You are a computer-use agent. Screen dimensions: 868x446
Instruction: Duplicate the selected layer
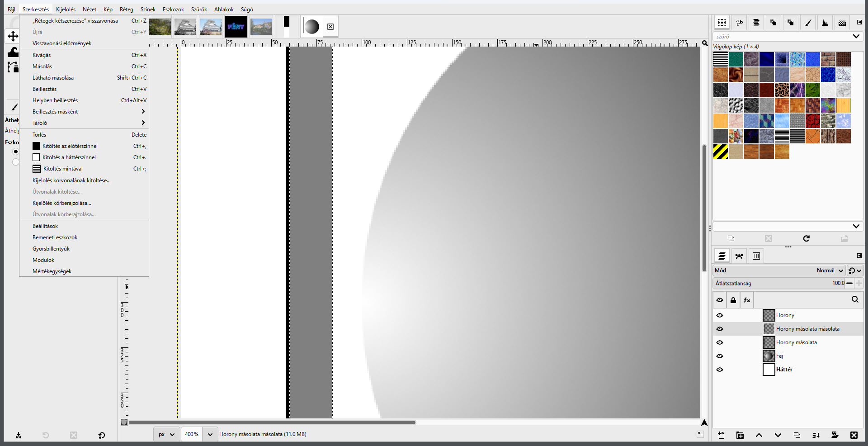(797, 435)
